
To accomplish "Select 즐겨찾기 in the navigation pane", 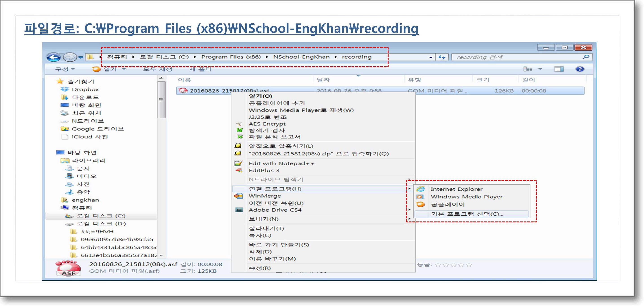I will [80, 81].
